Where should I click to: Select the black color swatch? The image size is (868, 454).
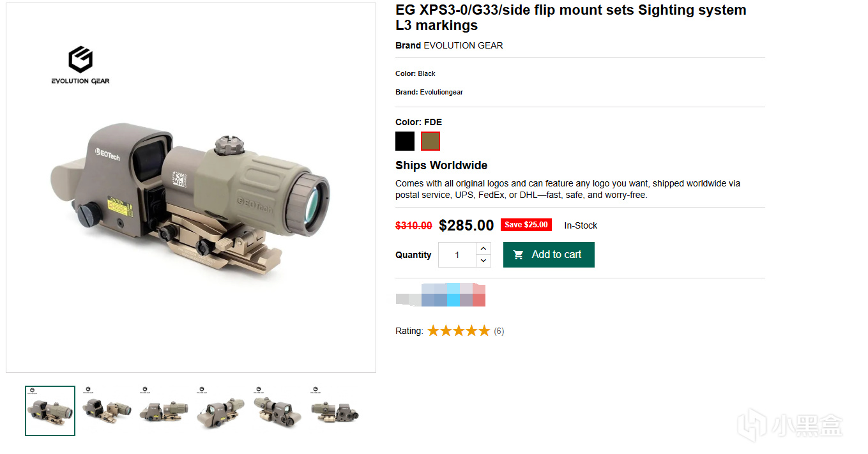[x=405, y=141]
